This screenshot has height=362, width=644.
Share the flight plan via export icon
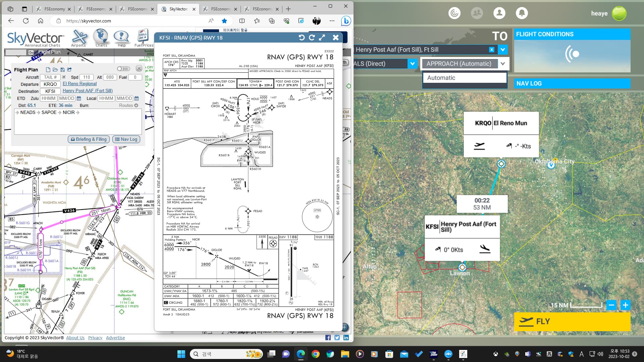coord(69,70)
